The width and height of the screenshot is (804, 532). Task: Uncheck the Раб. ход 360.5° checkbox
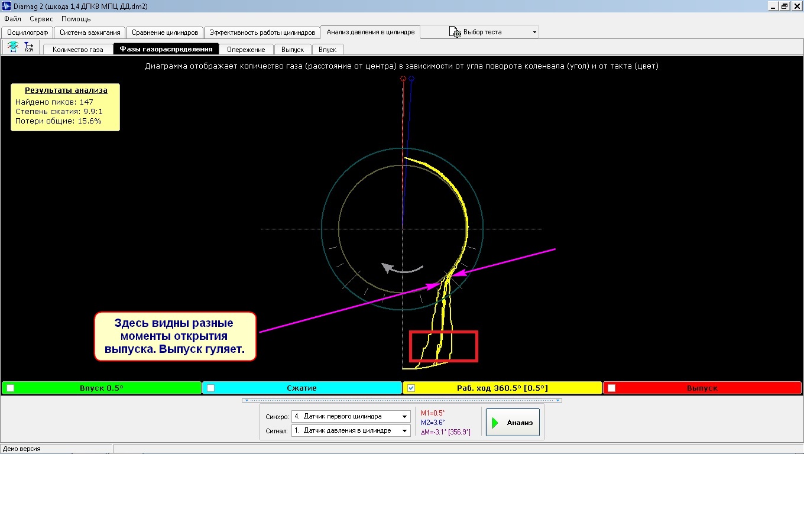click(x=411, y=388)
